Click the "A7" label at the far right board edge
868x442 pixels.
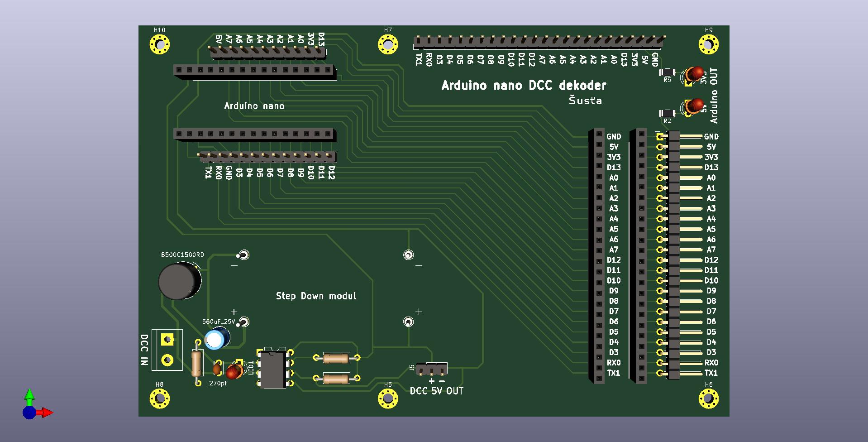tap(711, 250)
